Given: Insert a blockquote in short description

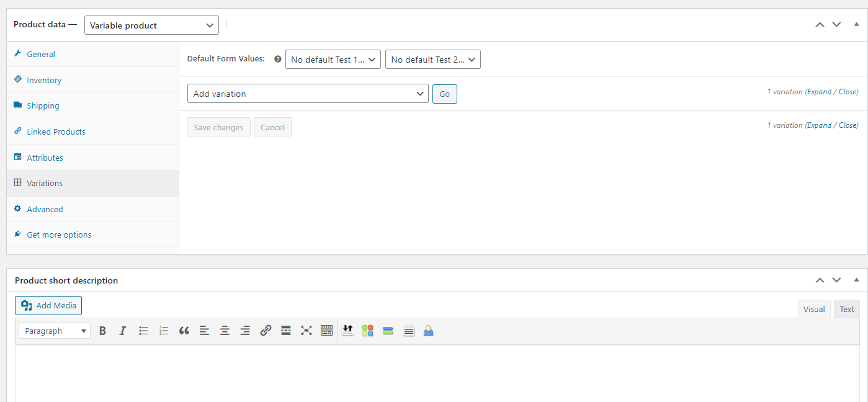Looking at the screenshot, I should pos(184,331).
